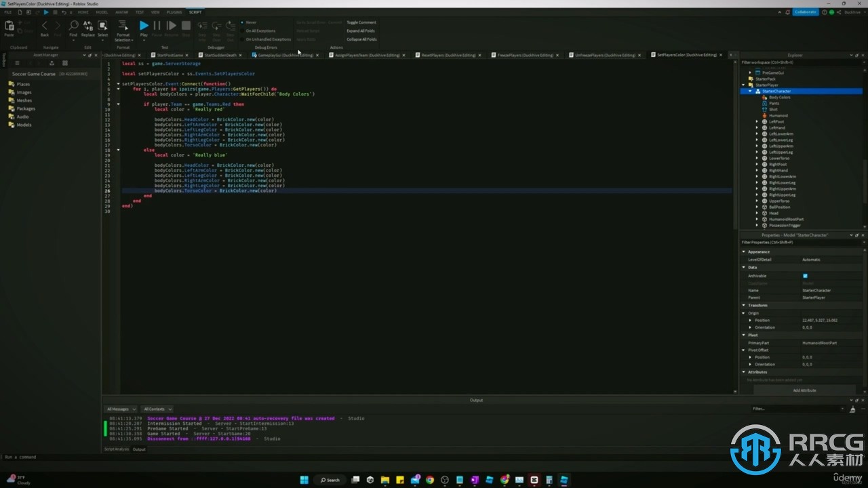Select the Humanoid item in Explorer

(778, 116)
